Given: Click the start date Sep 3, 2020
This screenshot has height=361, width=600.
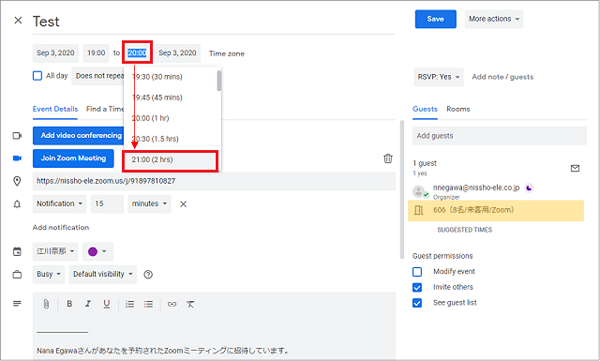Looking at the screenshot, I should click(x=55, y=53).
